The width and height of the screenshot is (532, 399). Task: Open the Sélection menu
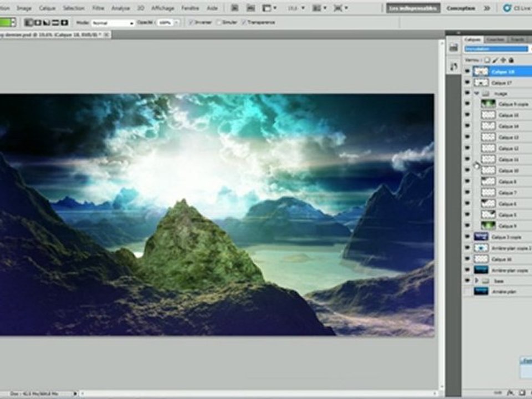[74, 8]
